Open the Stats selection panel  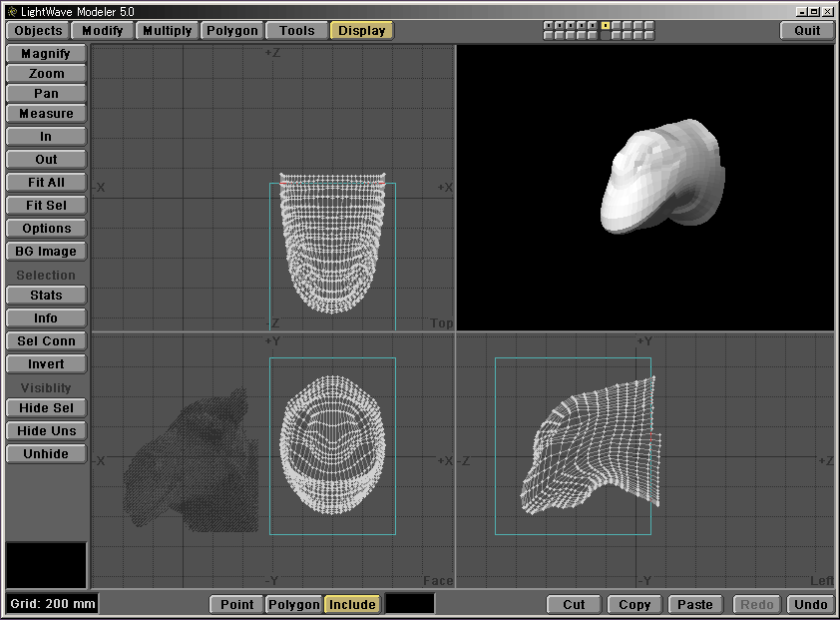(x=46, y=296)
